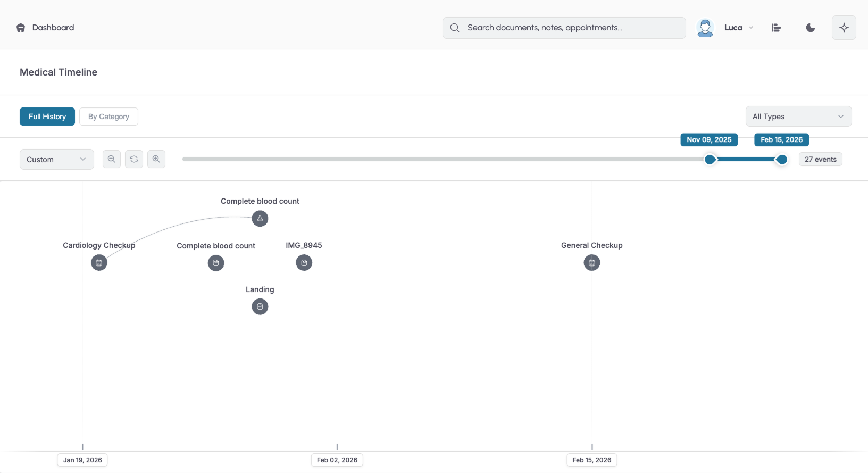The image size is (868, 473).
Task: Open the IMG_8945 document marker
Action: click(304, 263)
